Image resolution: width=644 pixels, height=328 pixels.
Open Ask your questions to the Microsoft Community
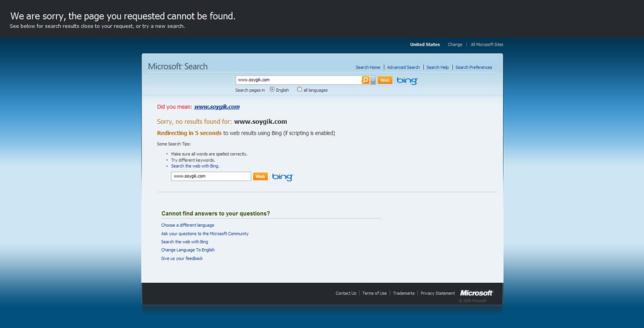pyautogui.click(x=204, y=234)
